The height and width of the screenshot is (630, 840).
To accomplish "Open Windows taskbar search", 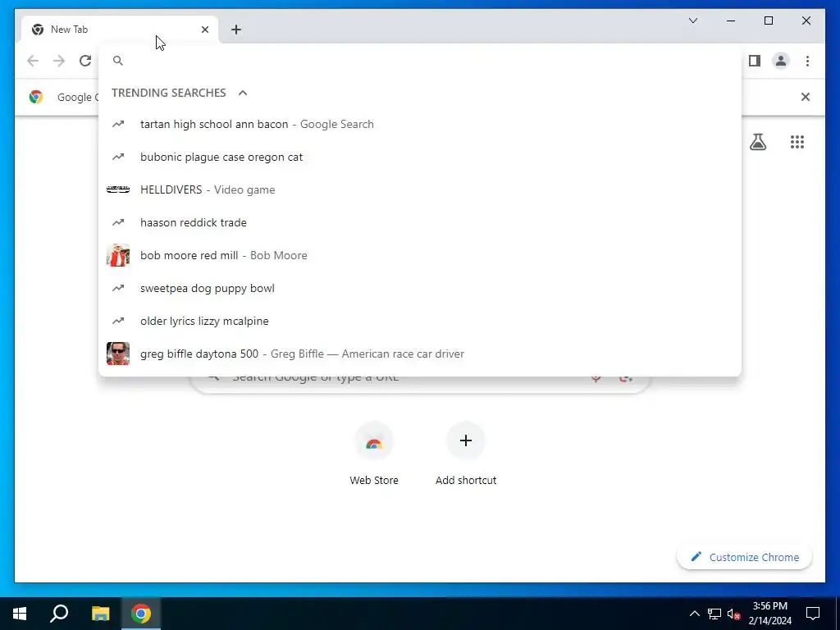I will click(59, 614).
